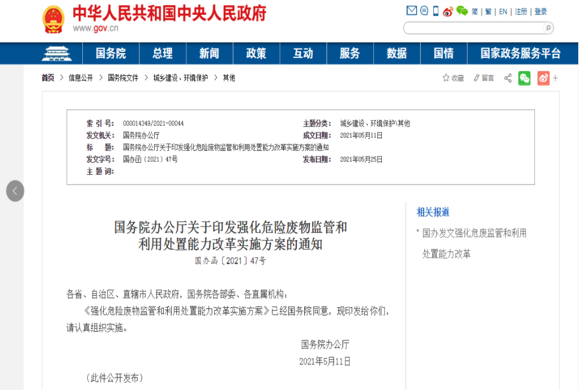Share via green WeChat share button
This screenshot has height=390, width=588.
click(524, 78)
